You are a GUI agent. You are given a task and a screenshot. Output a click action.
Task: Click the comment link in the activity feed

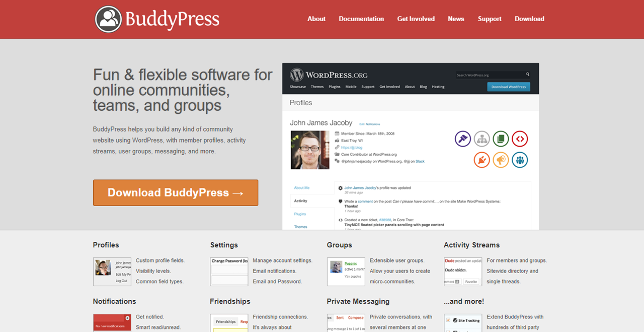[x=365, y=202]
